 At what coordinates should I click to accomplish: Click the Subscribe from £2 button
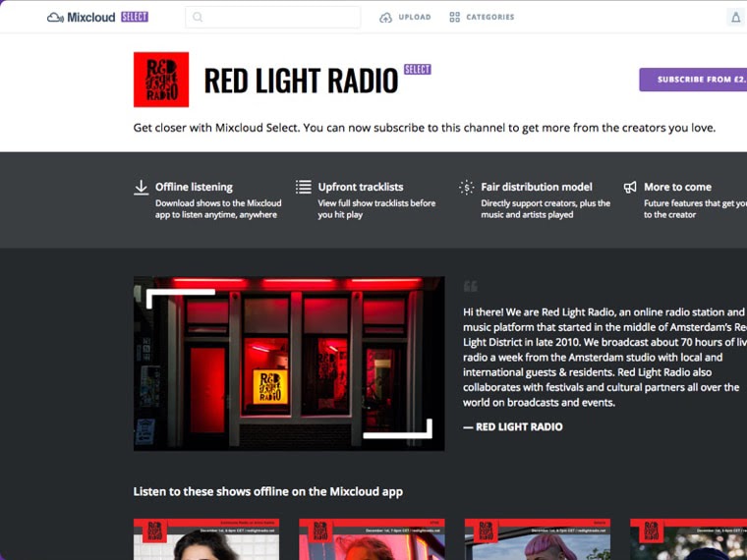point(693,80)
